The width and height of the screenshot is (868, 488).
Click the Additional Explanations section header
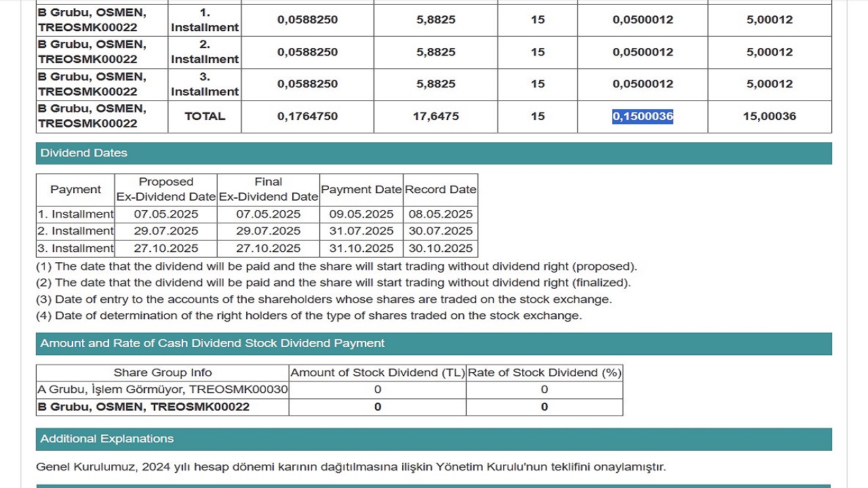pyautogui.click(x=434, y=439)
